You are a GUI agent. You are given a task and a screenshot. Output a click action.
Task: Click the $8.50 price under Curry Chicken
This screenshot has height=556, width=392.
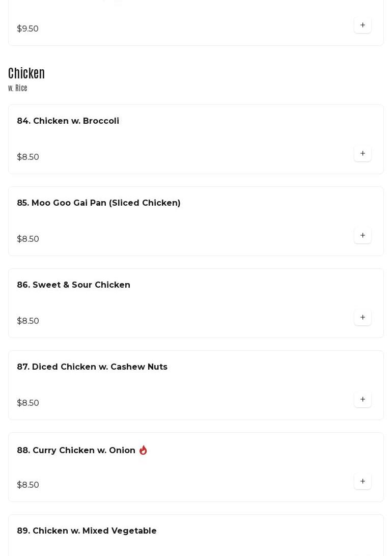click(x=28, y=485)
